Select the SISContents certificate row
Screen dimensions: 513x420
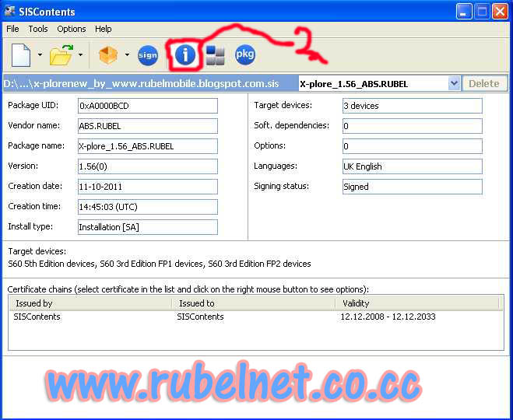click(256, 317)
